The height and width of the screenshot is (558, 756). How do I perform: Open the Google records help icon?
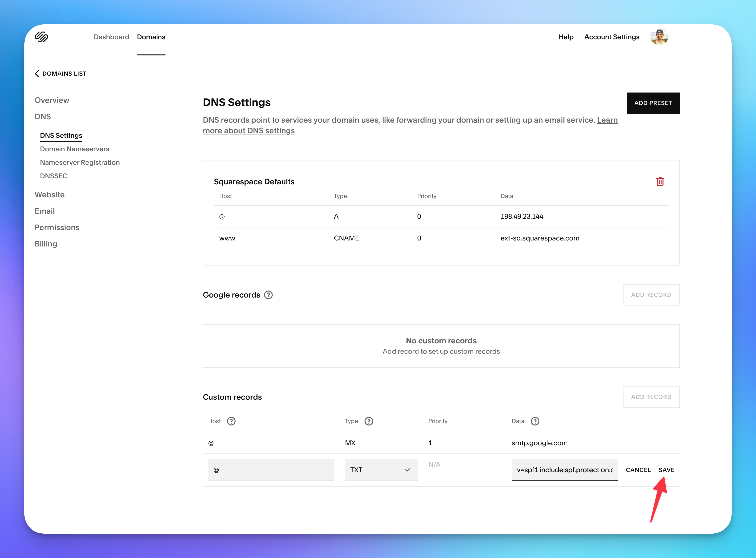click(268, 295)
